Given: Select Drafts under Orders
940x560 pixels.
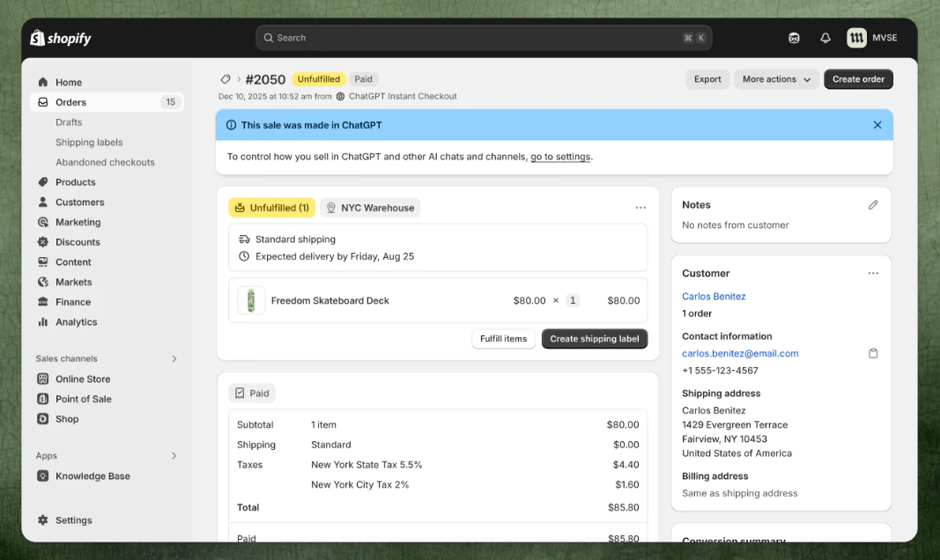Looking at the screenshot, I should (x=69, y=122).
